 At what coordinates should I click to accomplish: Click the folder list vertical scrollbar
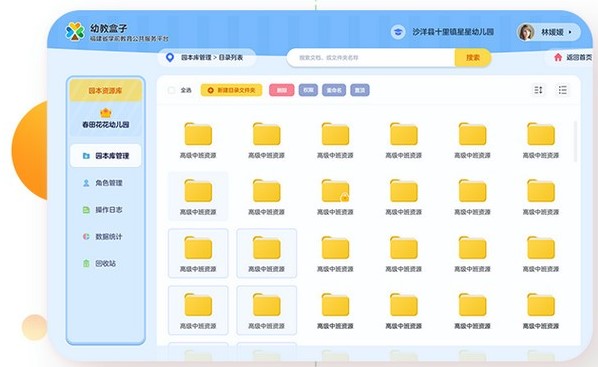(575, 141)
